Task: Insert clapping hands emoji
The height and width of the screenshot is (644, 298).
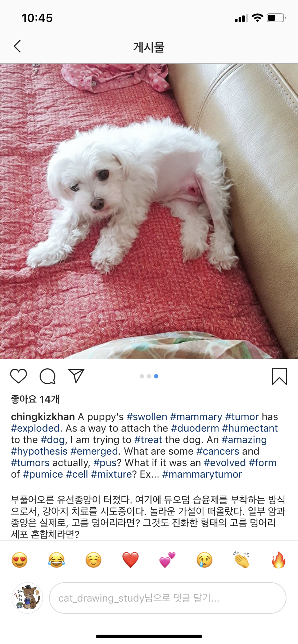Action: (x=241, y=560)
